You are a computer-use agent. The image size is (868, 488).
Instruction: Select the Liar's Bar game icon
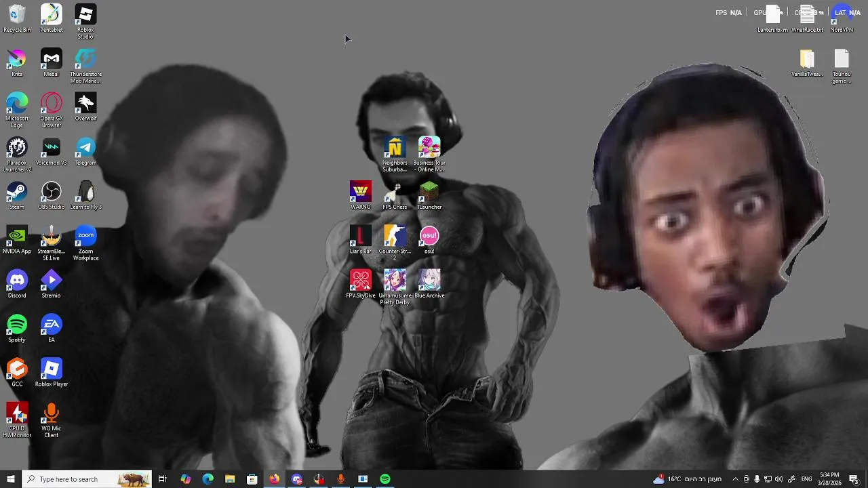[x=361, y=240]
